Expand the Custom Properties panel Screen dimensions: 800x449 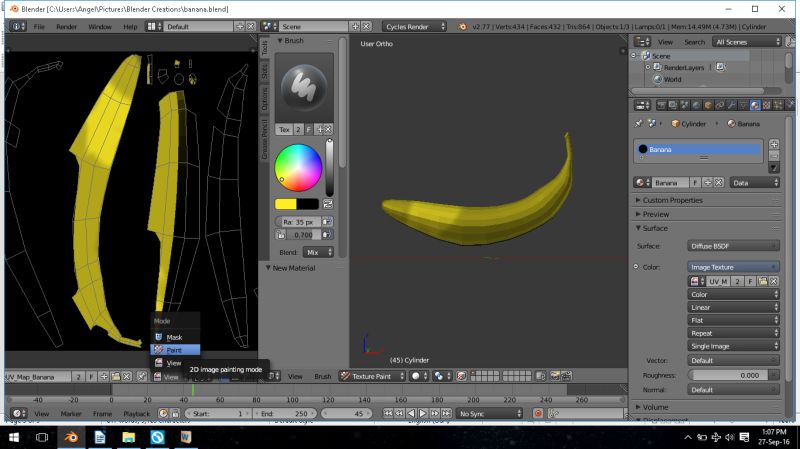[x=672, y=200]
